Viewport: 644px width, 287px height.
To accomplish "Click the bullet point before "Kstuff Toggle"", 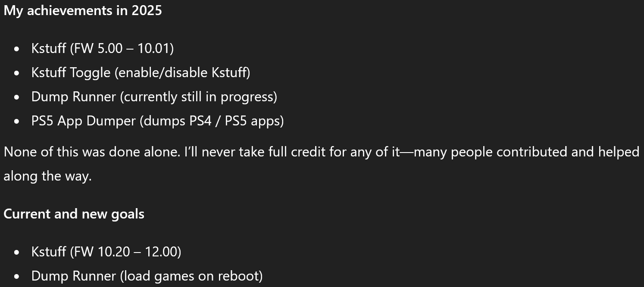I will (x=17, y=73).
